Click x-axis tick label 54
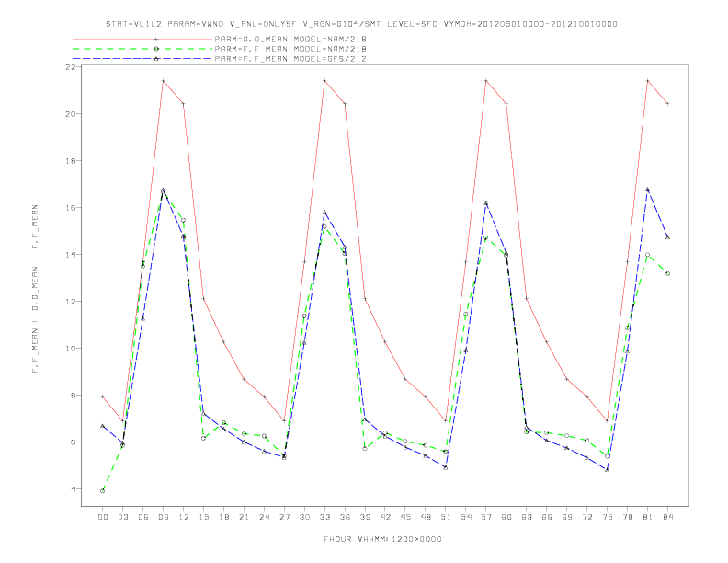 (x=466, y=517)
